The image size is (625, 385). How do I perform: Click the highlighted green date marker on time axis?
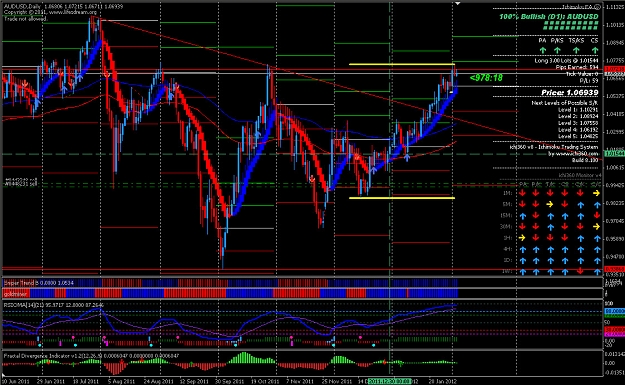click(390, 381)
